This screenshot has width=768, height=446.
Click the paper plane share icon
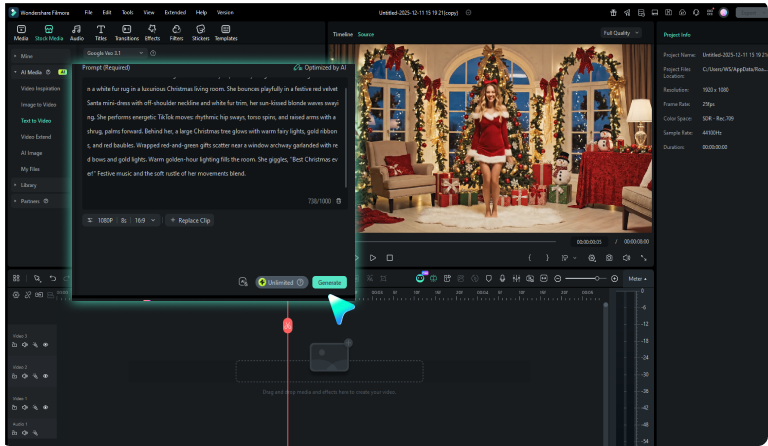(x=627, y=13)
